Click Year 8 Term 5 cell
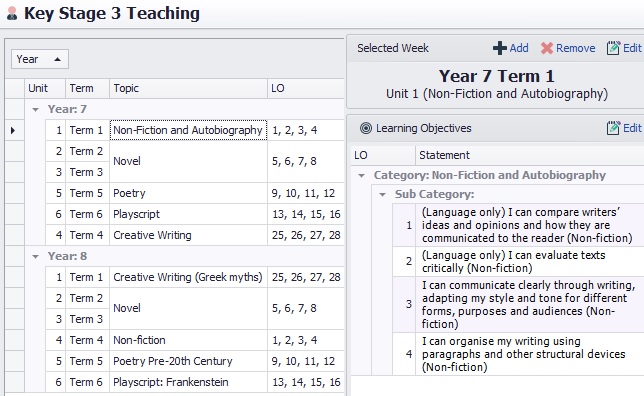 click(x=87, y=361)
